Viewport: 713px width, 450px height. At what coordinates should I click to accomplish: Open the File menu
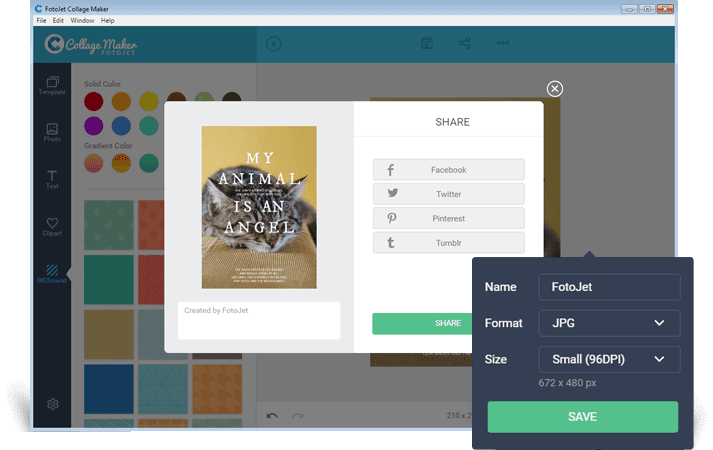41,20
